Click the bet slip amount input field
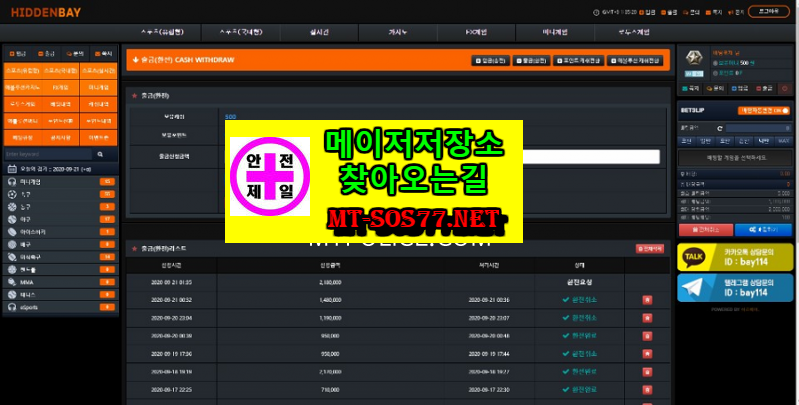Screen dimensions: 799x405 [x=758, y=128]
